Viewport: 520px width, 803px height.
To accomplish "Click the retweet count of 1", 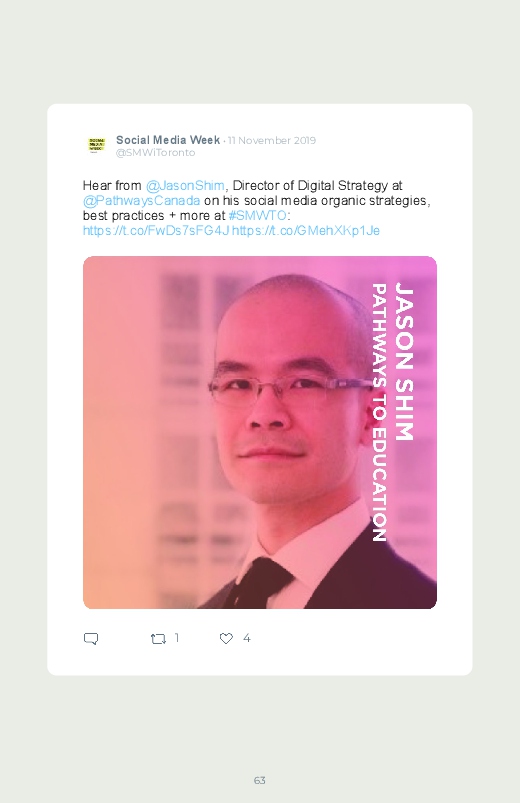I will (x=177, y=638).
